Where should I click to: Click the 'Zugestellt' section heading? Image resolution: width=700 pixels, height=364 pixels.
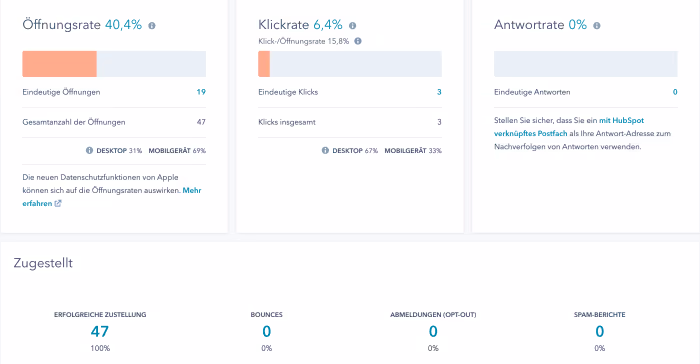(43, 263)
